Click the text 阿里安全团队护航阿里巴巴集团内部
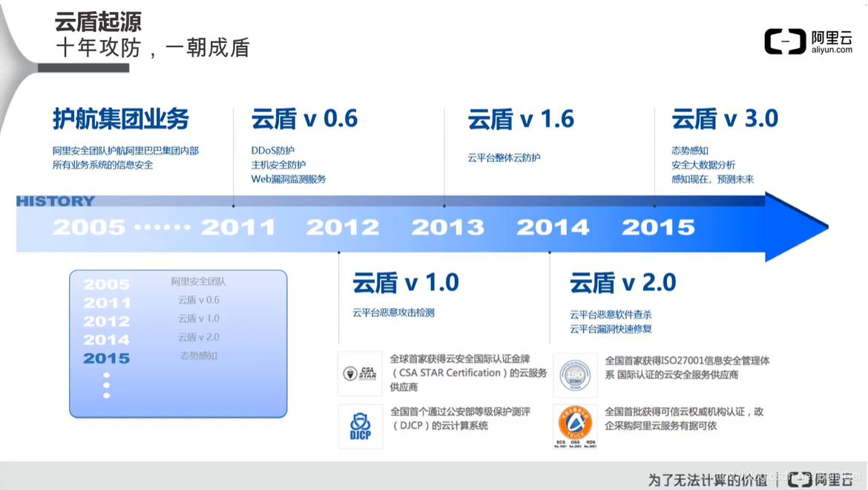The height and width of the screenshot is (490, 868). point(125,151)
